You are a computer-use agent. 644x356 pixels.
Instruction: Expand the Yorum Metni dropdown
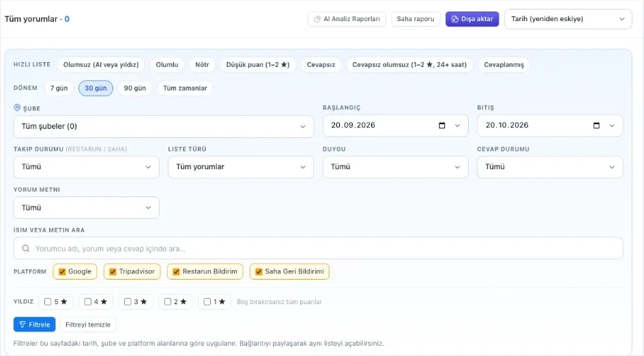[86, 208]
